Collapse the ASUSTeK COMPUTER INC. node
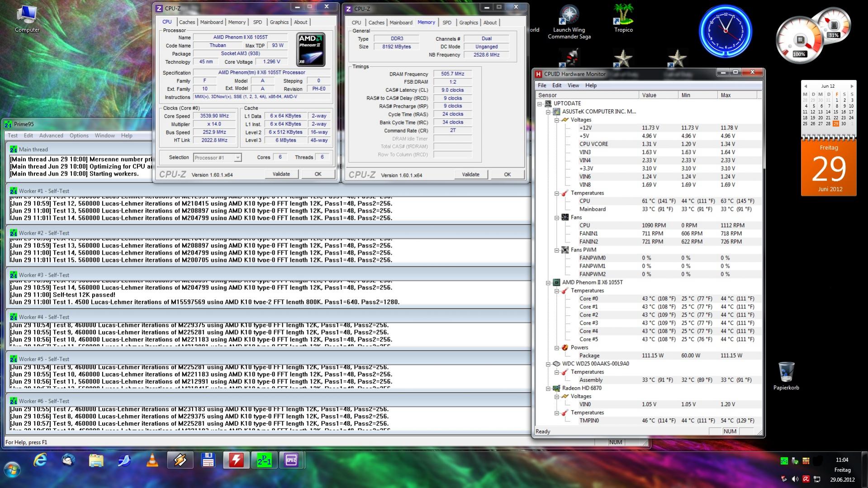 [x=548, y=112]
